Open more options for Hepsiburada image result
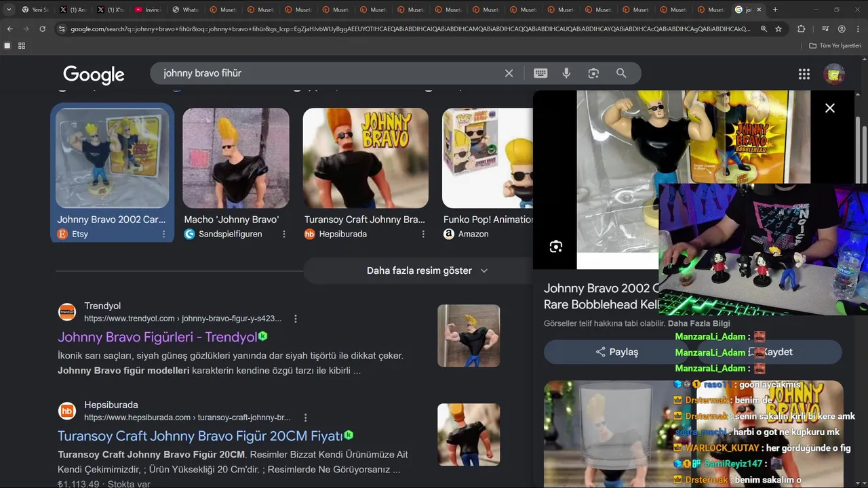Viewport: 868px width, 488px height. click(423, 234)
